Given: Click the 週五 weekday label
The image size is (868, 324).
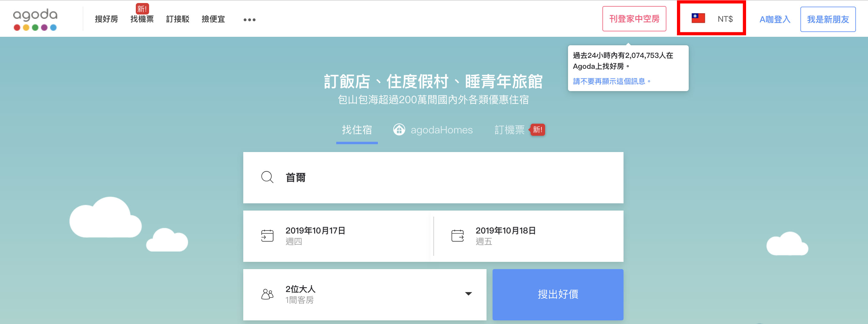Looking at the screenshot, I should [x=484, y=241].
